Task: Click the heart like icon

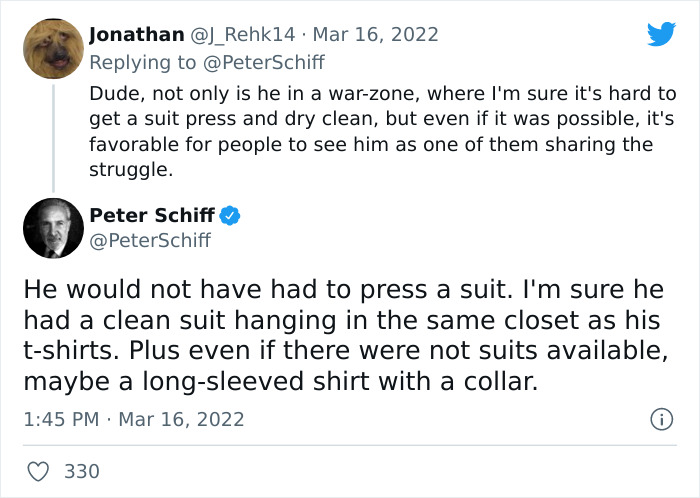Action: 38,470
